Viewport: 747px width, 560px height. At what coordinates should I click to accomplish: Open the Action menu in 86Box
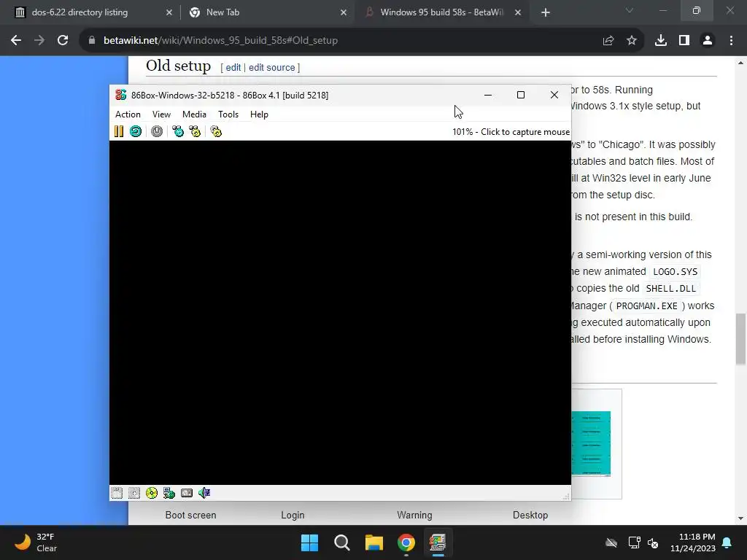coord(128,114)
